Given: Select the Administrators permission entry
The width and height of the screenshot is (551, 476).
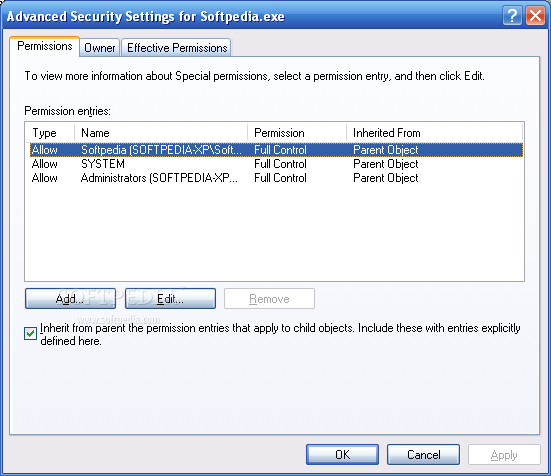Looking at the screenshot, I should (x=276, y=178).
